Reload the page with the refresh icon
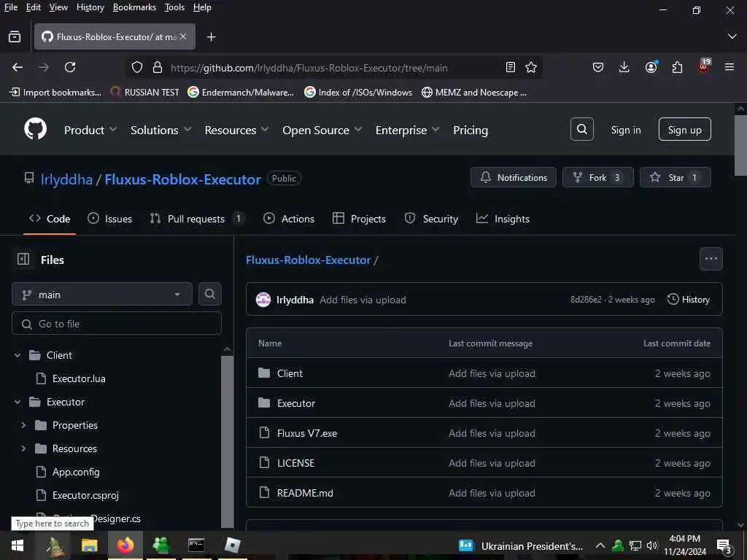 coord(70,67)
